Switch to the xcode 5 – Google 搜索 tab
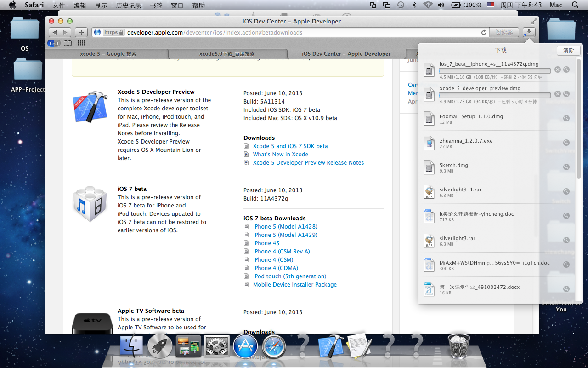 coord(108,54)
